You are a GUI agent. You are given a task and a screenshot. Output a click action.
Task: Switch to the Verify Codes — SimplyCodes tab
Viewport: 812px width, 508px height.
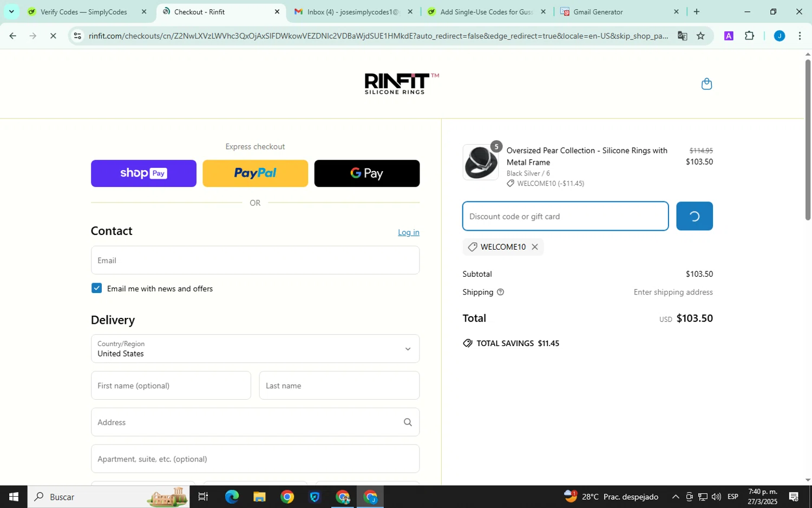(84, 11)
